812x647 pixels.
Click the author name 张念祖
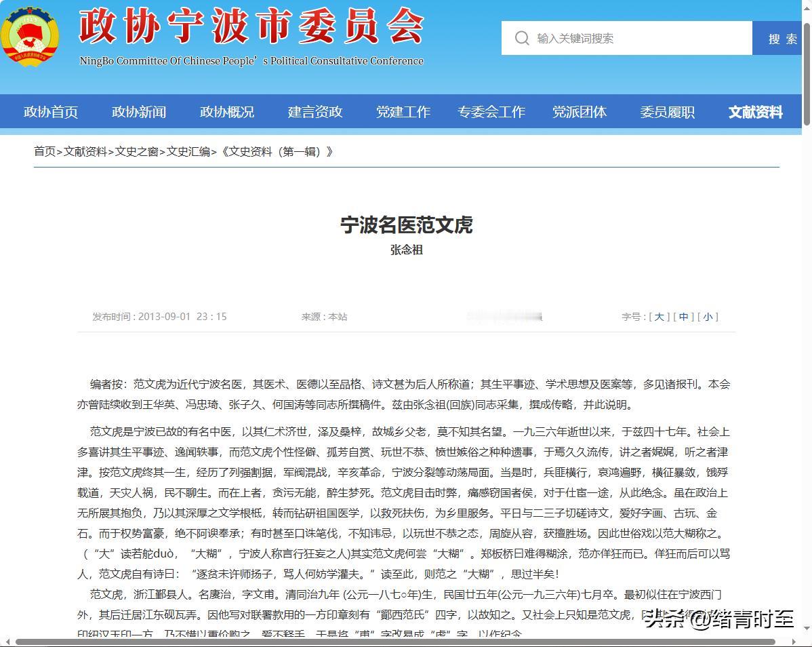pos(407,250)
